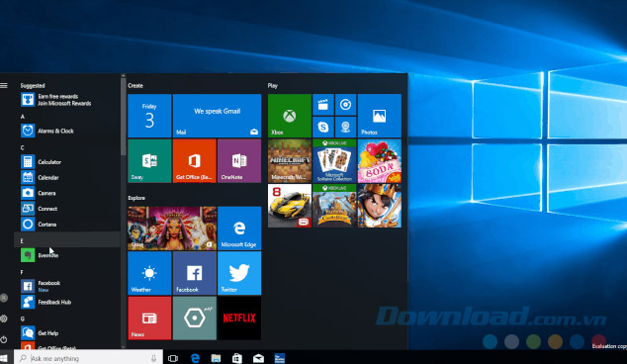
Task: Open the News tile
Action: [x=149, y=318]
